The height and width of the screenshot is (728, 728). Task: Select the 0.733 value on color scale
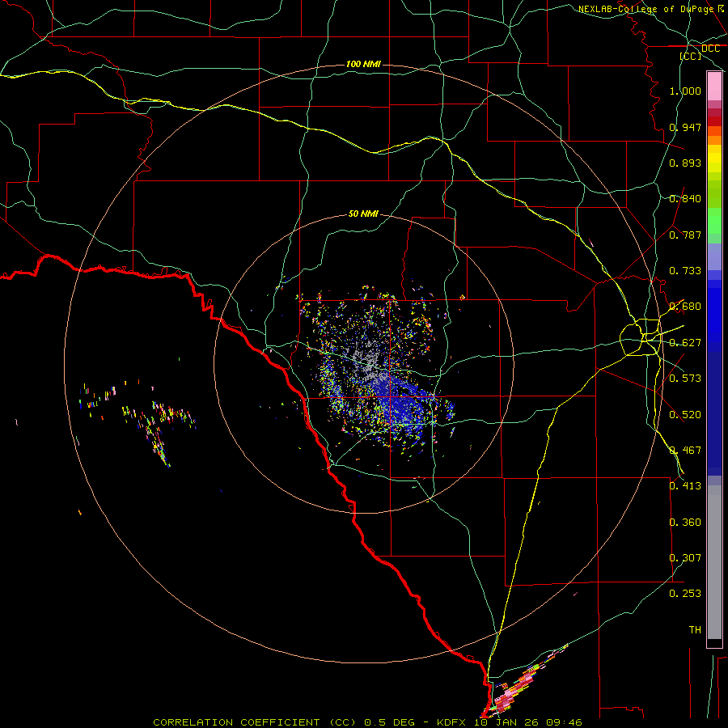[x=685, y=271]
